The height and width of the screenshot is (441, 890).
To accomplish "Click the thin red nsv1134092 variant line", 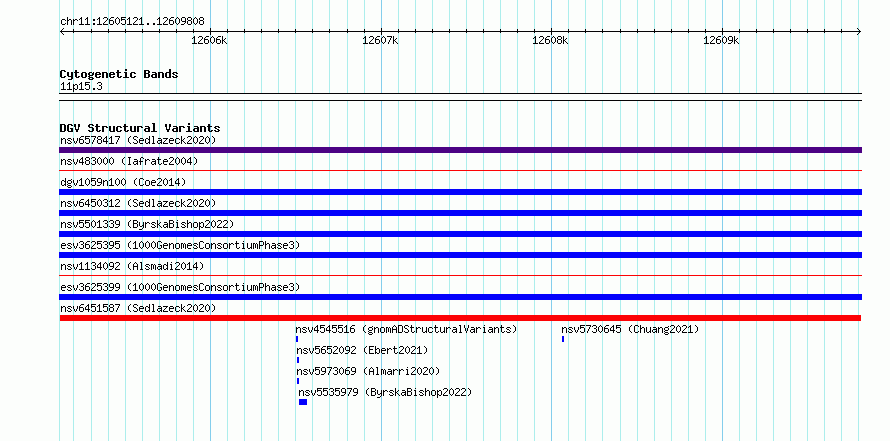I will point(460,275).
